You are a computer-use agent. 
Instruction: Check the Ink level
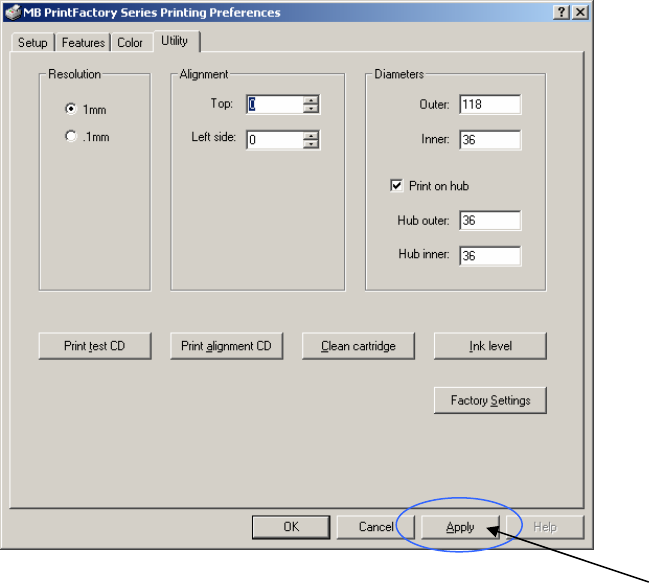click(x=490, y=345)
